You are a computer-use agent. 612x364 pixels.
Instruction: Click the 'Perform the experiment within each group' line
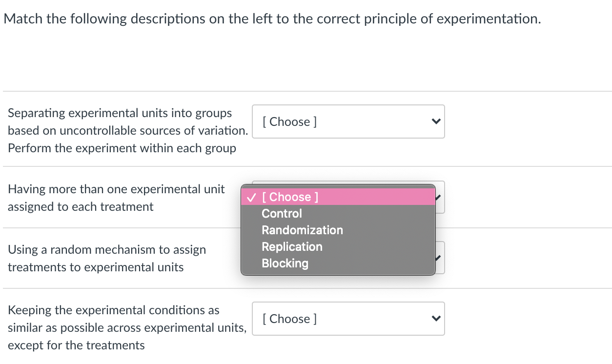[x=122, y=148]
